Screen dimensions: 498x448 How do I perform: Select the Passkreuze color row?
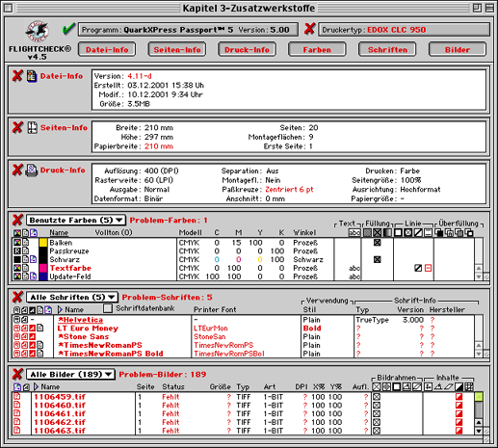[x=244, y=251]
